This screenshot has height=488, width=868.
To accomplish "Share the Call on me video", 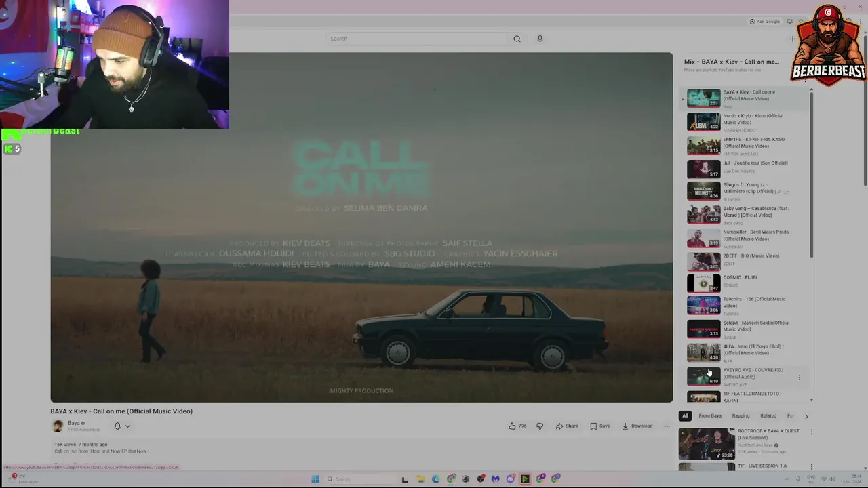I will [x=567, y=426].
